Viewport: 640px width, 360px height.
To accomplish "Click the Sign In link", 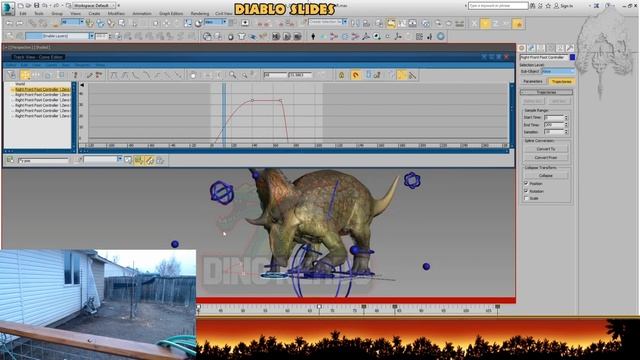I will coord(567,6).
